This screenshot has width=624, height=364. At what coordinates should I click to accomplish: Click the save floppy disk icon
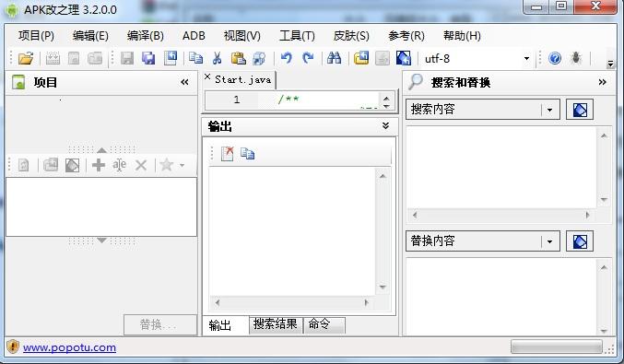127,59
